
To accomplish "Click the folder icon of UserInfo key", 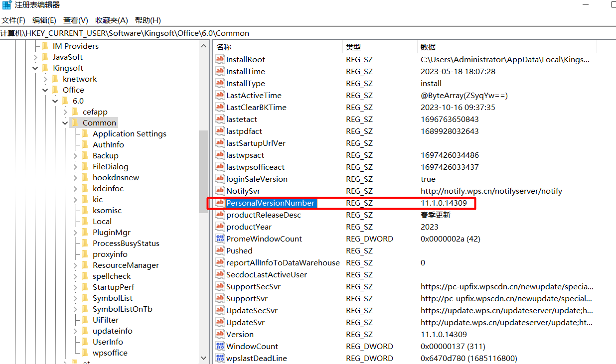I will (x=85, y=342).
